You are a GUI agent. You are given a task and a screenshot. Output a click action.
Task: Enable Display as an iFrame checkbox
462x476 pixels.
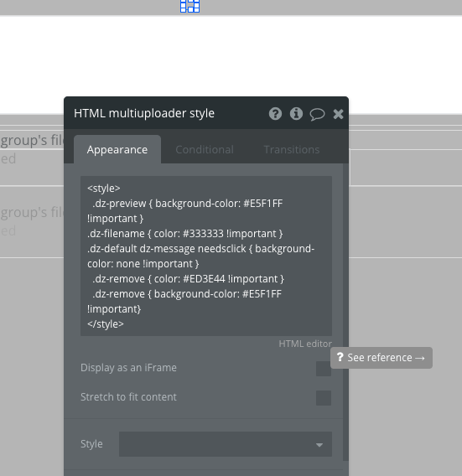coord(324,369)
